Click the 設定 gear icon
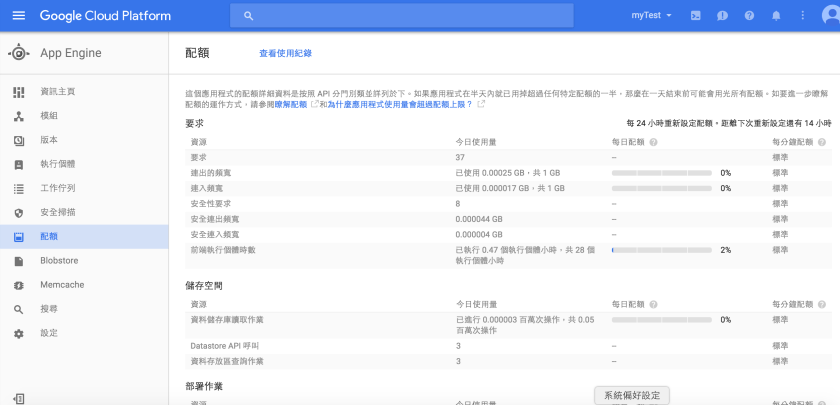This screenshot has width=840, height=405. tap(19, 333)
